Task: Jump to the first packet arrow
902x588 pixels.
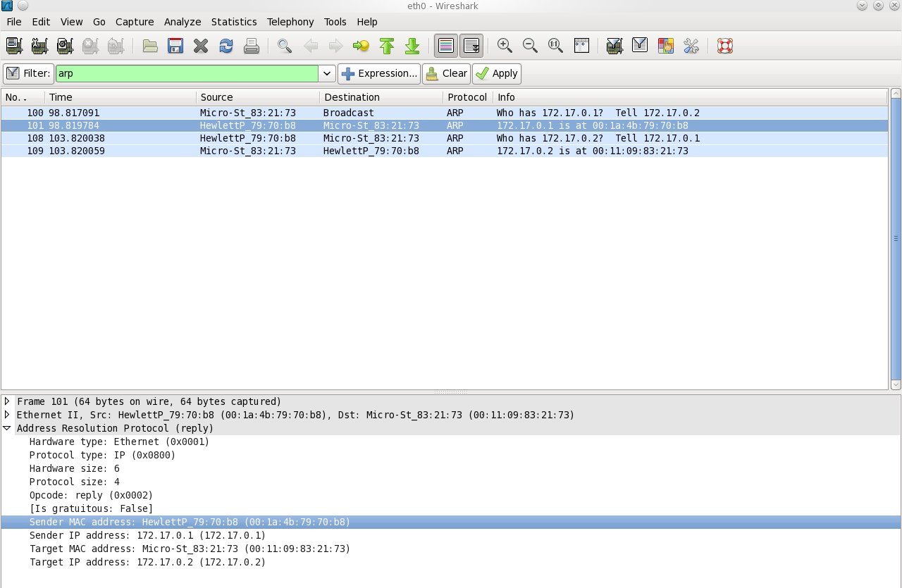Action: tap(386, 46)
